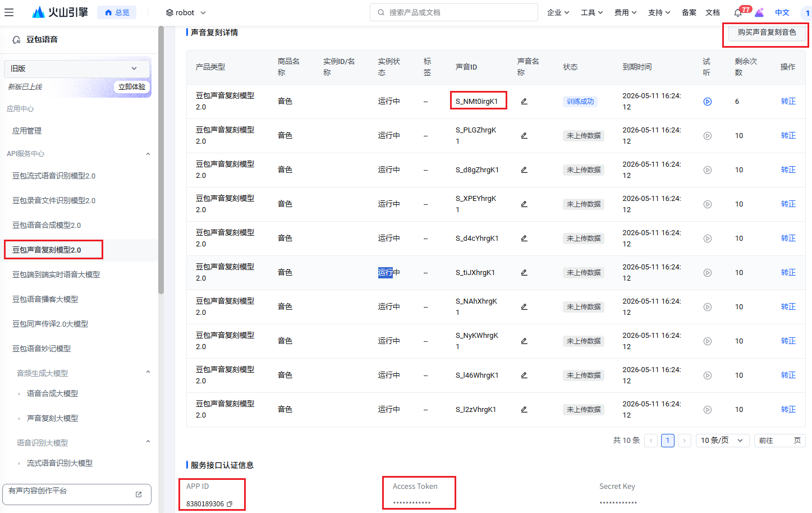
Task: Open 声音复刻大模型 sidebar item
Action: coord(52,418)
